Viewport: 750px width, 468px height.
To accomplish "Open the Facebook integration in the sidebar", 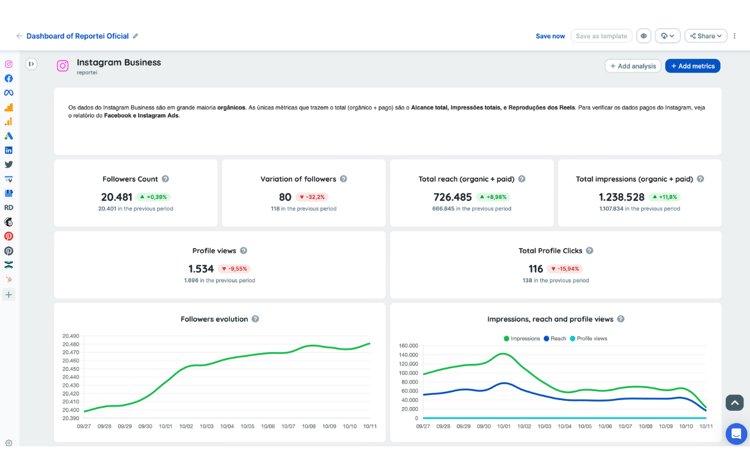I will tap(9, 78).
